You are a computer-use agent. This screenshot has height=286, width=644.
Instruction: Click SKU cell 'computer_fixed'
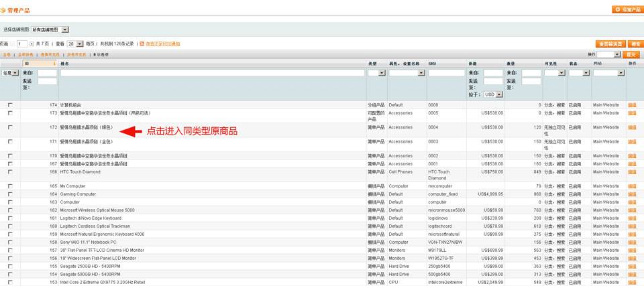(x=443, y=194)
